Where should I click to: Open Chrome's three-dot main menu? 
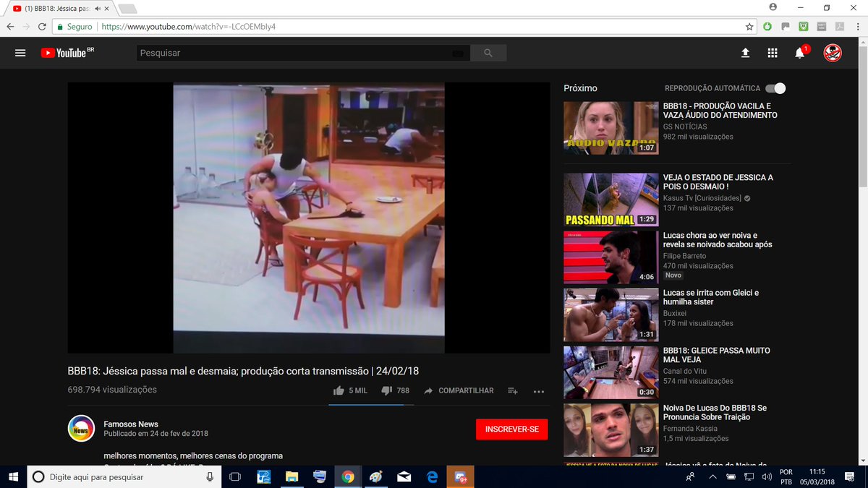(x=856, y=26)
